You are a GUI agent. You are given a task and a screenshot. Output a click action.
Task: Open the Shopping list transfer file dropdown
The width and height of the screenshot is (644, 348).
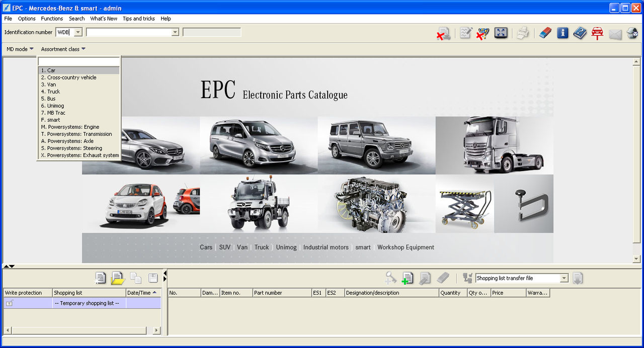click(x=564, y=278)
